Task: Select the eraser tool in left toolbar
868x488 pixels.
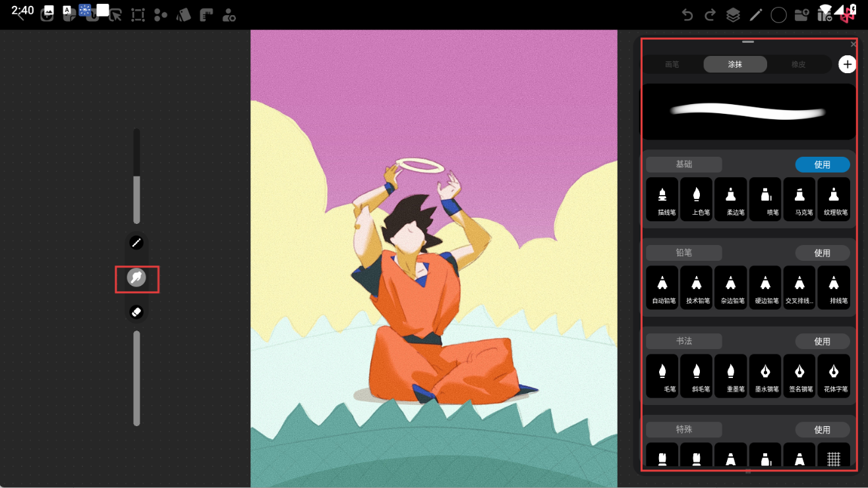Action: click(136, 312)
